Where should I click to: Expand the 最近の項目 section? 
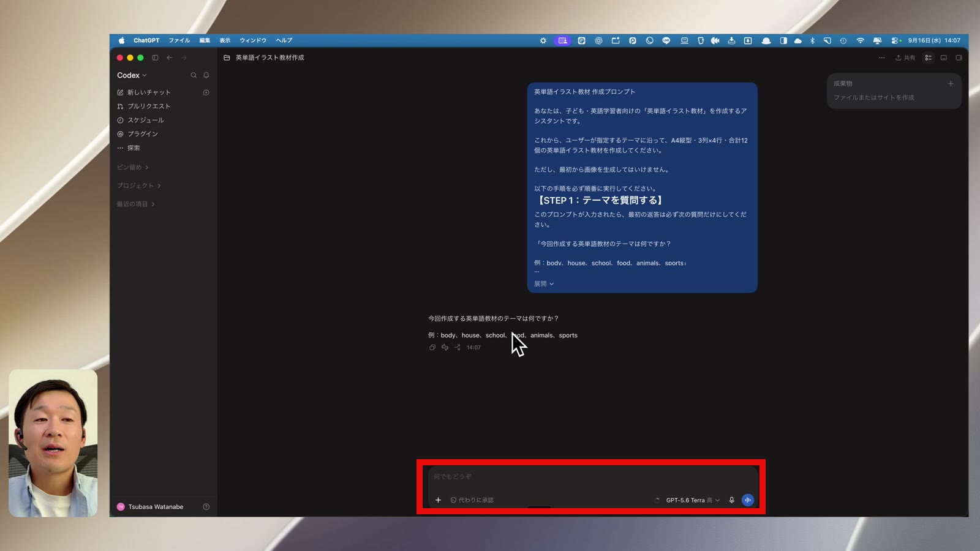(136, 204)
